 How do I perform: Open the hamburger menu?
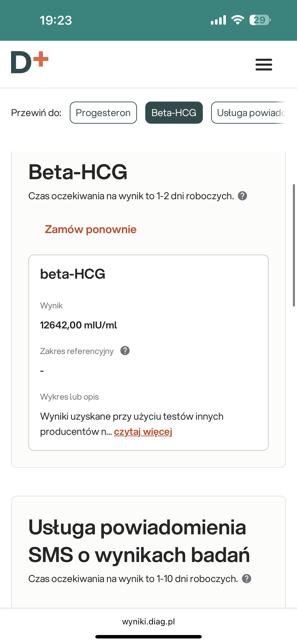coord(264,65)
